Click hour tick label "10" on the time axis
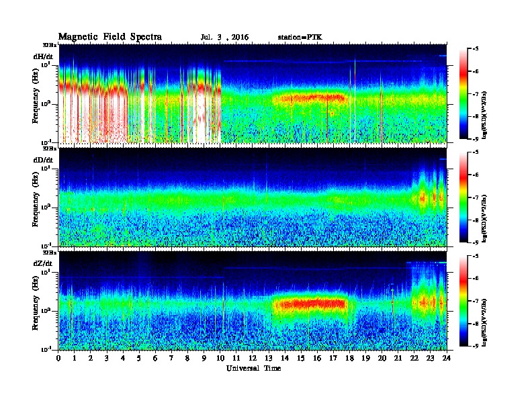 (220, 359)
